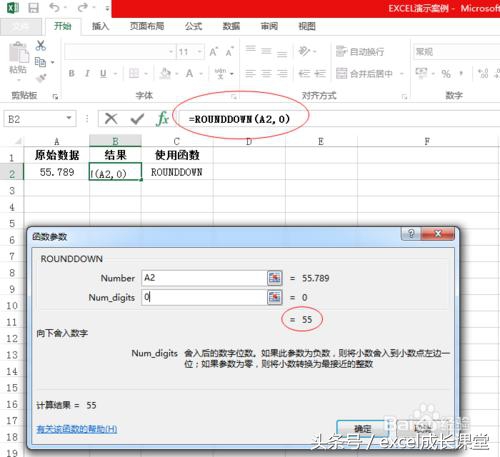
Task: Open the 审阅 ribbon tab
Action: click(x=269, y=26)
